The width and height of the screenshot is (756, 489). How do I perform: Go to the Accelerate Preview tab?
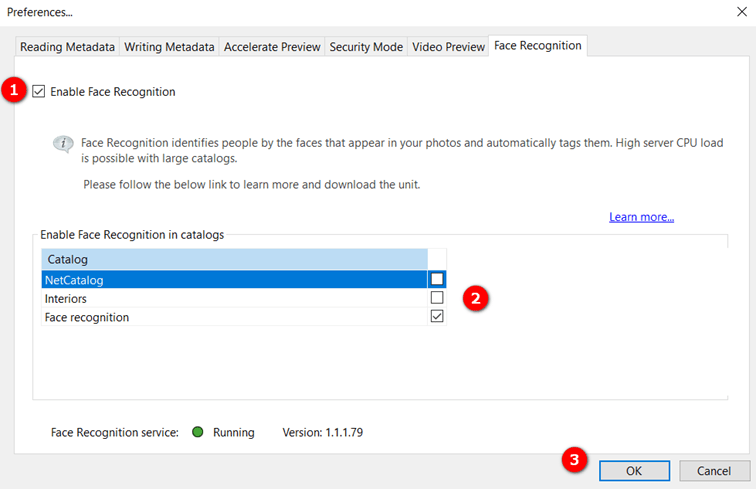click(272, 47)
